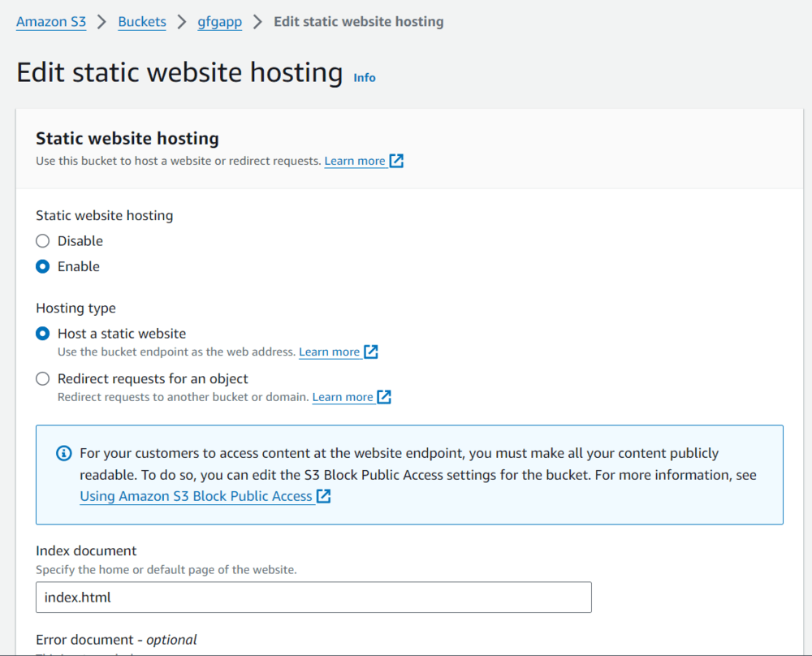
Task: Open Using Amazon S3 Block Public Access link
Action: tap(196, 496)
